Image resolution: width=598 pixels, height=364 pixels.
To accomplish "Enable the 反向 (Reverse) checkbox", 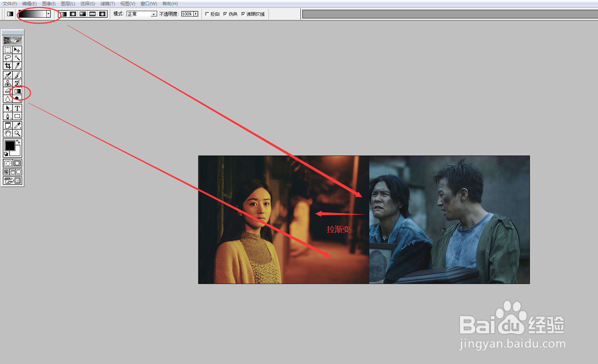I will (207, 14).
